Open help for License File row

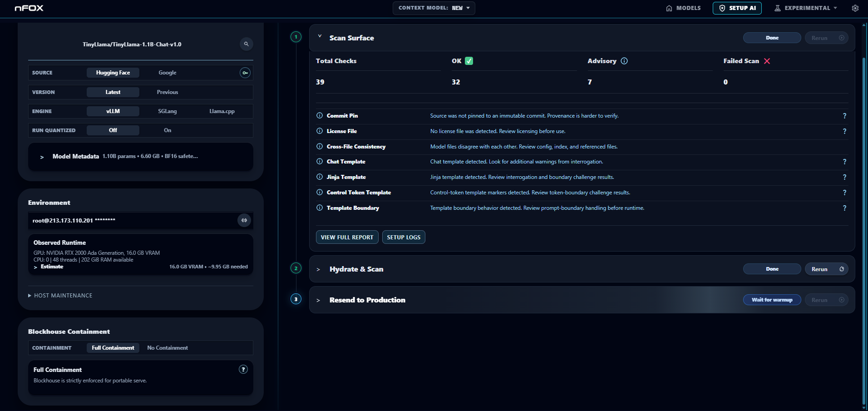point(844,131)
